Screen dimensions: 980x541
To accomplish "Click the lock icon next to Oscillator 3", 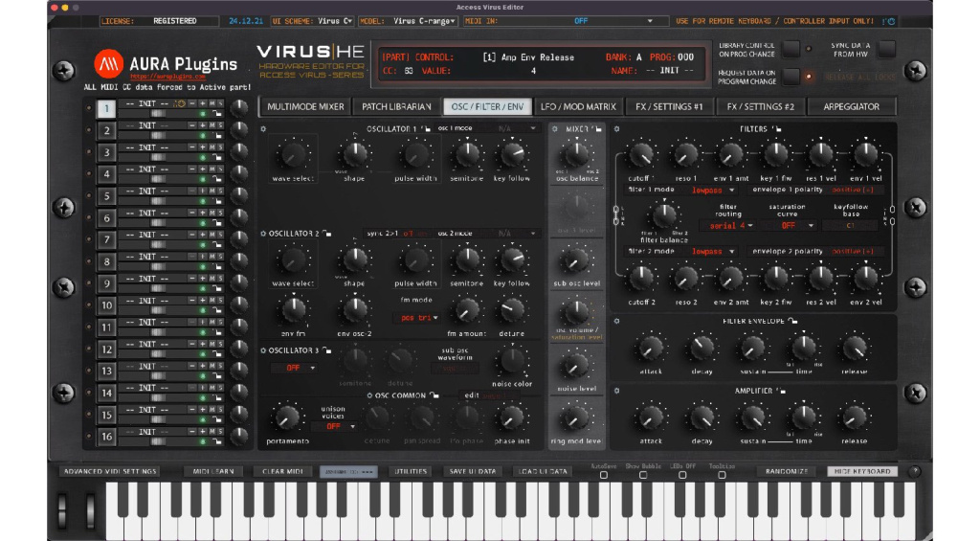I will coord(327,350).
